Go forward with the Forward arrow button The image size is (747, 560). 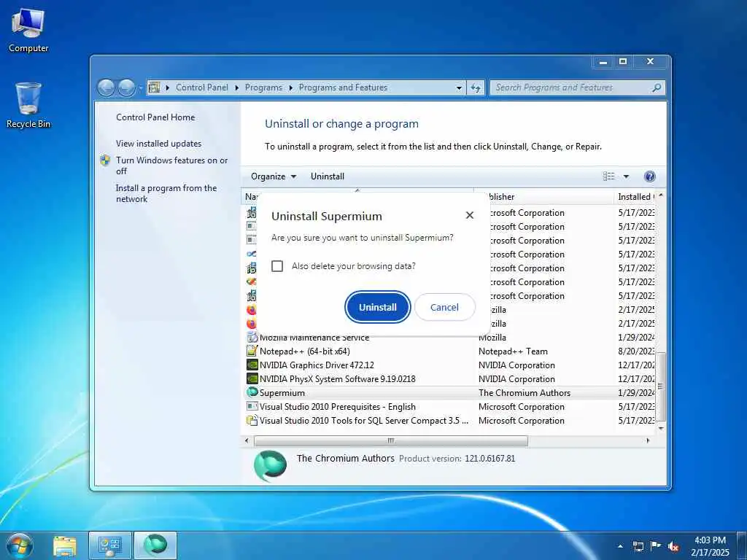pos(127,87)
